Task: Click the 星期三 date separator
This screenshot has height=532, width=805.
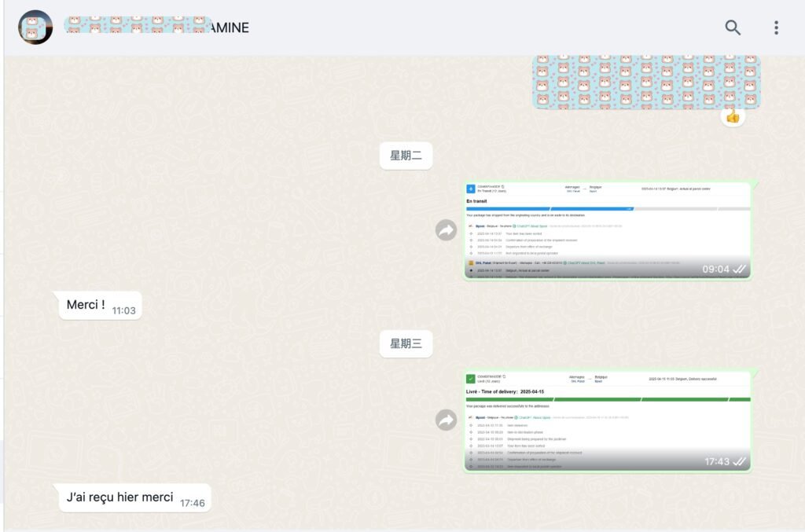Action: tap(406, 343)
